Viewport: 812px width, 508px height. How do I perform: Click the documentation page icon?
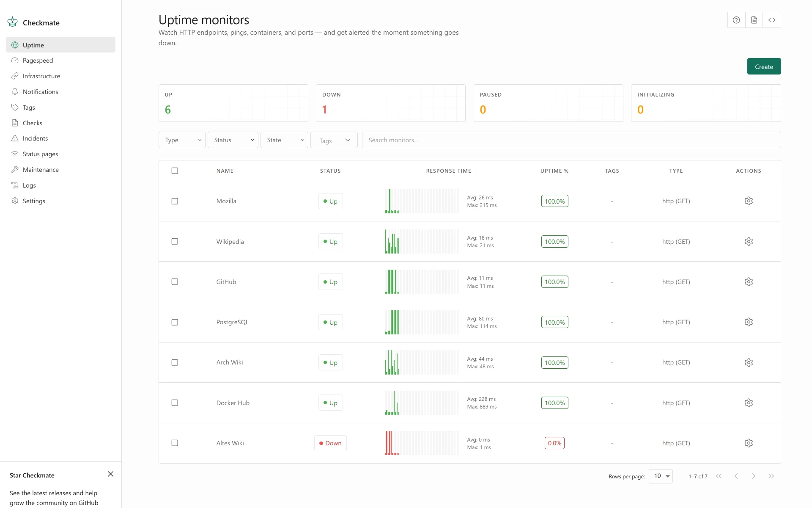pos(754,20)
